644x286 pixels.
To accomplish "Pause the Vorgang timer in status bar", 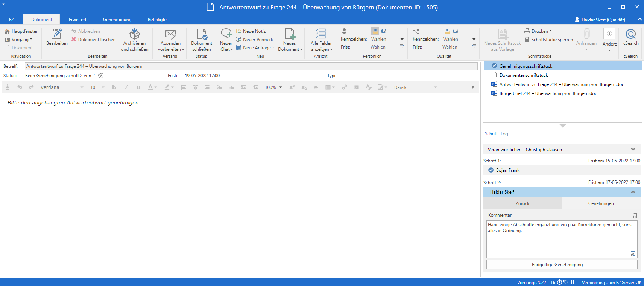I will click(x=573, y=282).
